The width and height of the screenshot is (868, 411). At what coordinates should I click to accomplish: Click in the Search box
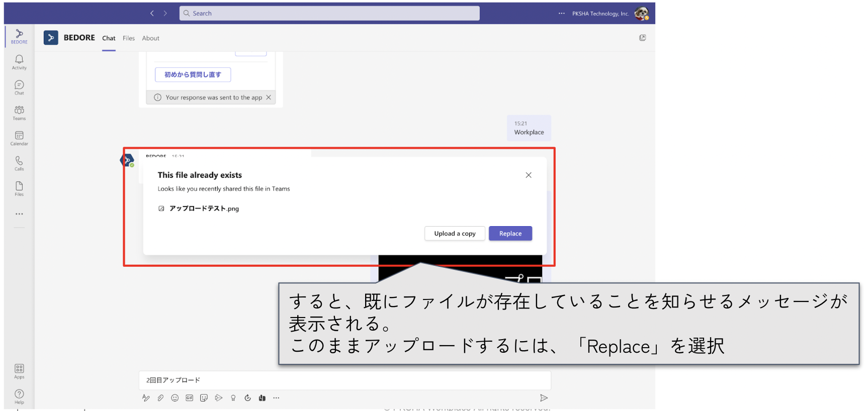329,13
